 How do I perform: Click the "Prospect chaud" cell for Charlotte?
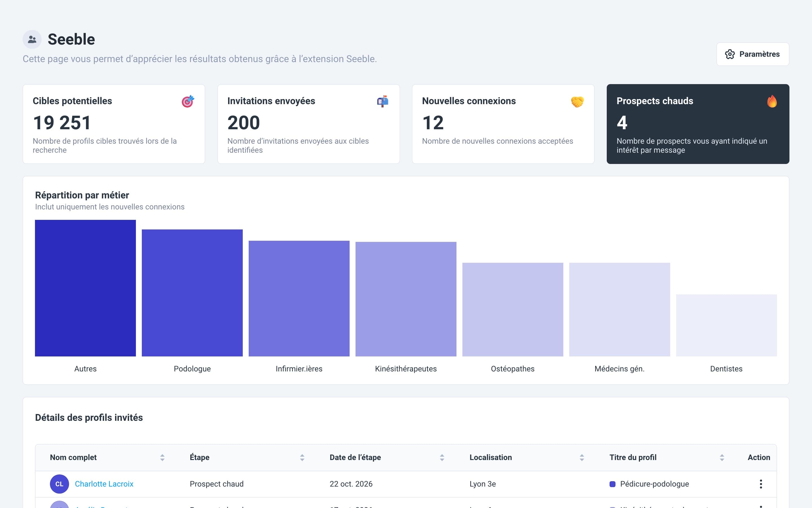[217, 484]
